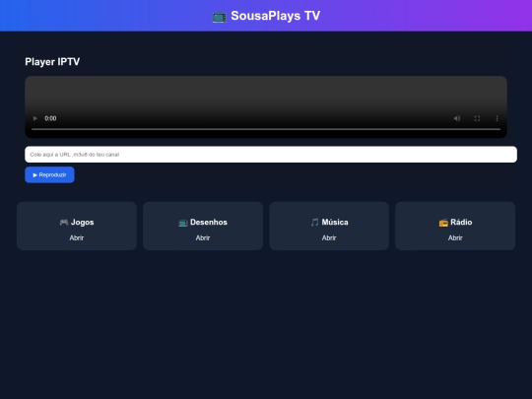Click the TV icon on Desenhos card
The image size is (532, 399).
pos(183,223)
